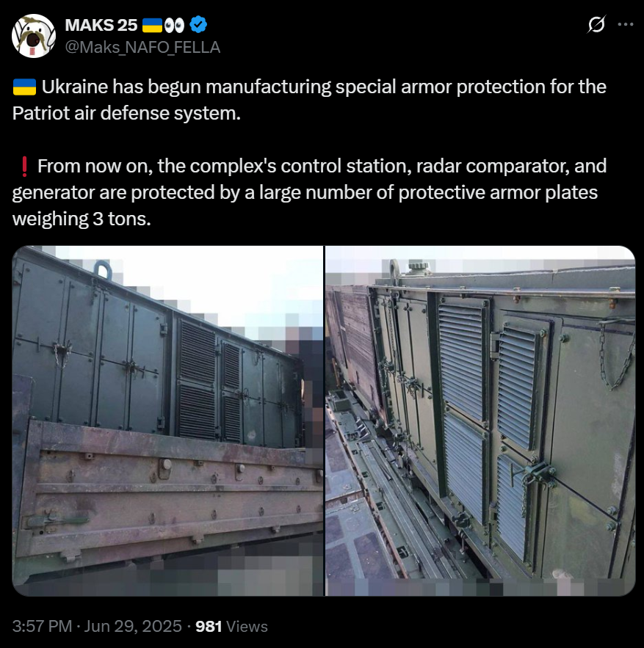Click the eyes emoji in the display name
This screenshot has width=644, height=648.
coord(174,26)
